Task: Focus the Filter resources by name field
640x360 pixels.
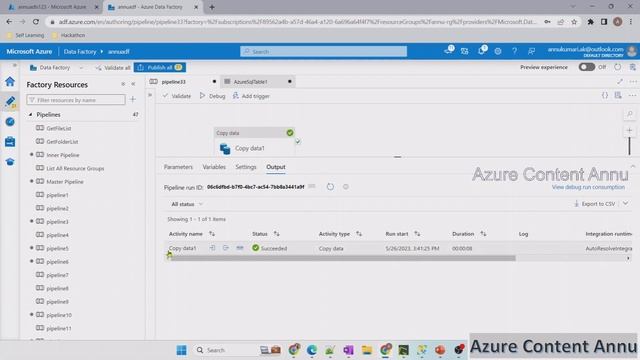Action: 76,100
